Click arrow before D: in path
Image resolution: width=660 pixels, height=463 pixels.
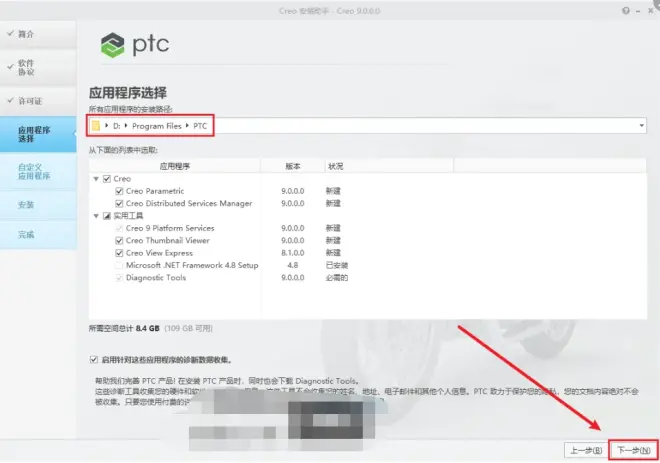(x=106, y=125)
